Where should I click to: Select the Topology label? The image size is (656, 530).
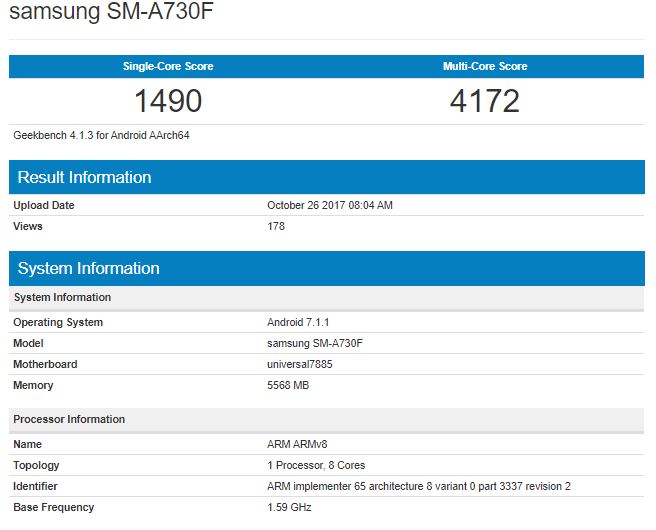tap(36, 465)
